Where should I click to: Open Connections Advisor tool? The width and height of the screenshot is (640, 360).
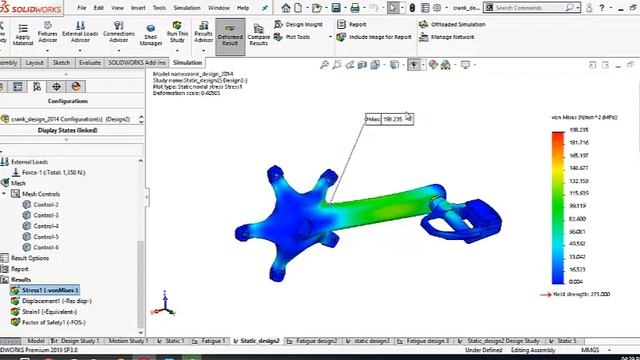click(119, 32)
